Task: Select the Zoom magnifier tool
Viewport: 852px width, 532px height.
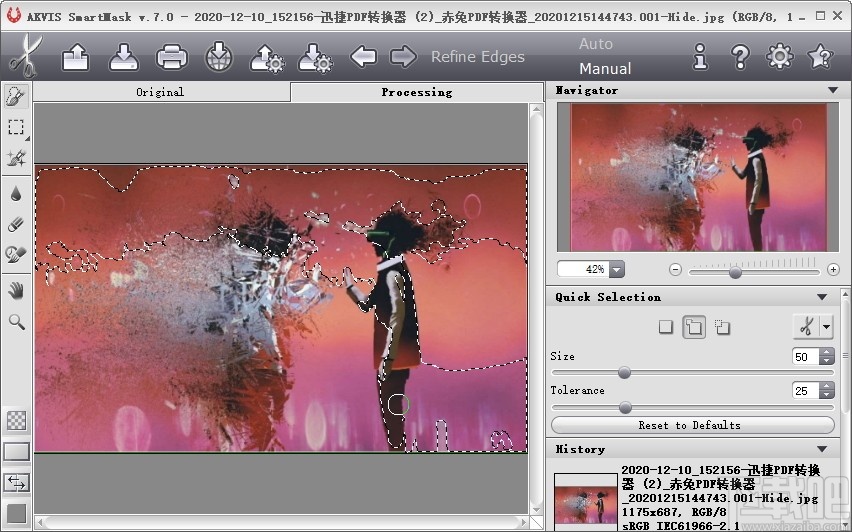Action: 16,322
